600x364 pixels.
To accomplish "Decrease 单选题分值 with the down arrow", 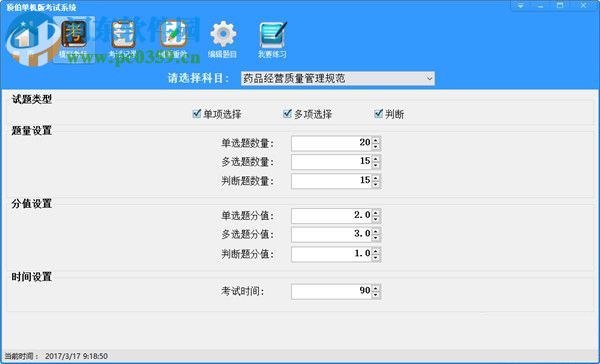I will pyautogui.click(x=376, y=220).
